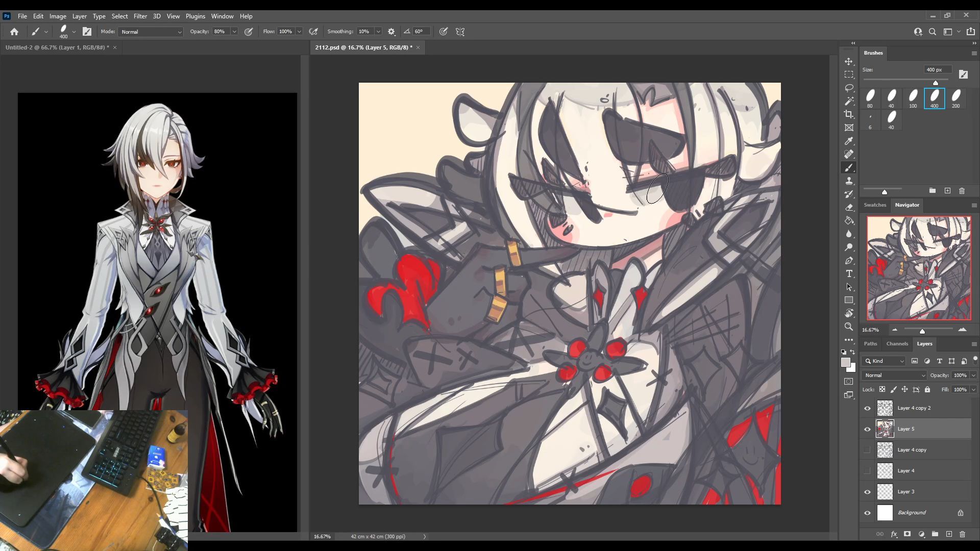Image resolution: width=980 pixels, height=551 pixels.
Task: Switch to the Swatches tab
Action: pyautogui.click(x=875, y=205)
